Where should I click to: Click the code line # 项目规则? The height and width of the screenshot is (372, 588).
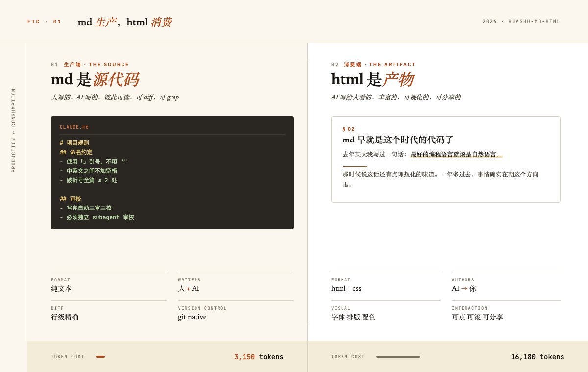74,143
